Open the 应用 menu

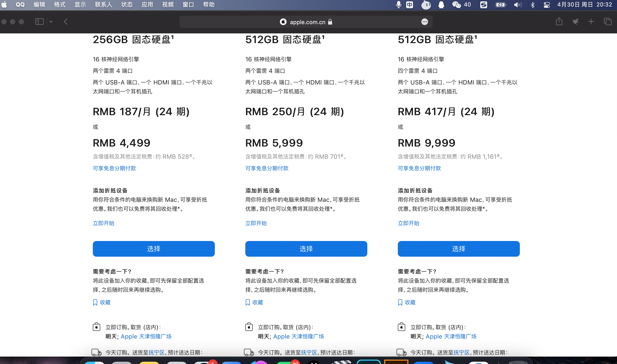(x=147, y=5)
